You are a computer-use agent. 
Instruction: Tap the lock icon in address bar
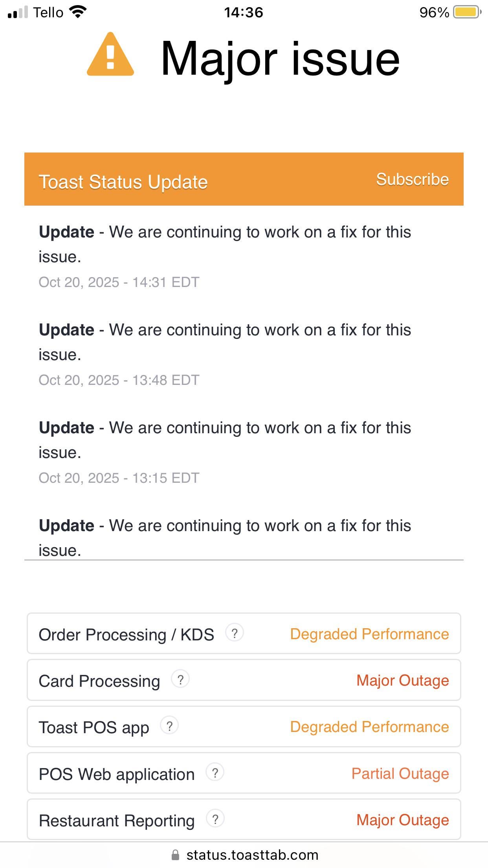click(176, 855)
